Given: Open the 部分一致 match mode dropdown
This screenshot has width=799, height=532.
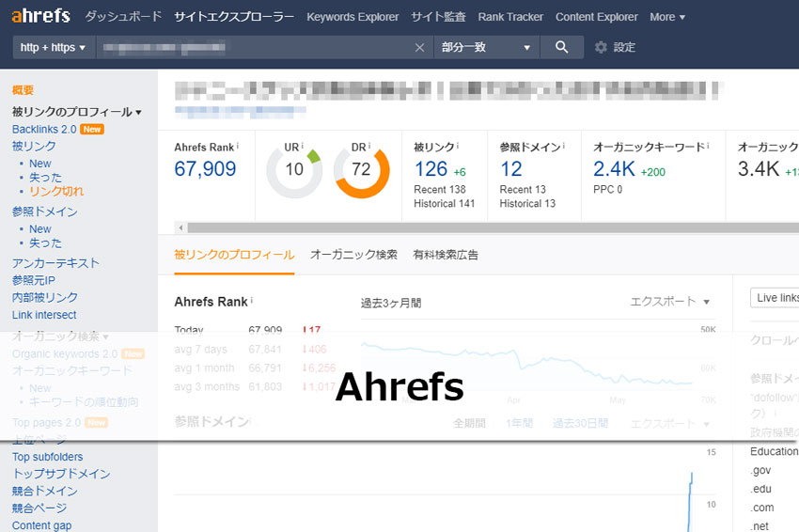Looking at the screenshot, I should 486,47.
